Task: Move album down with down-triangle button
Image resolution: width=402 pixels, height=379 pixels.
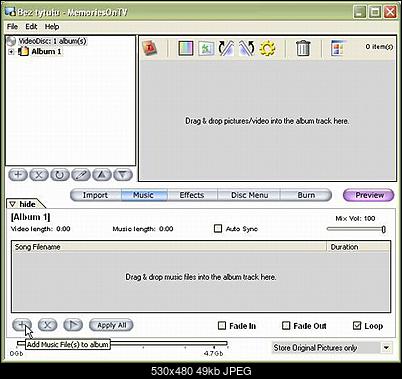Action: click(123, 175)
